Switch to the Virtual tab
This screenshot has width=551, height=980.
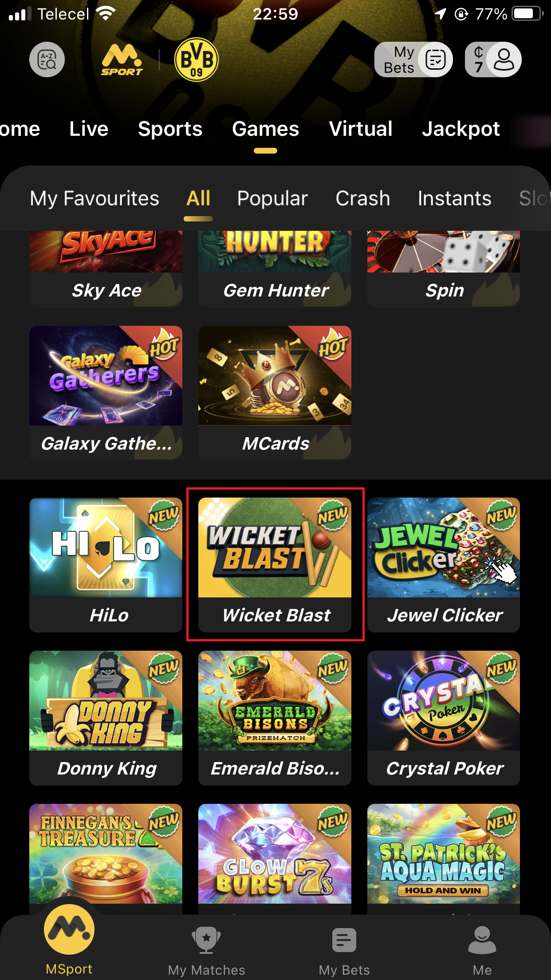tap(361, 129)
